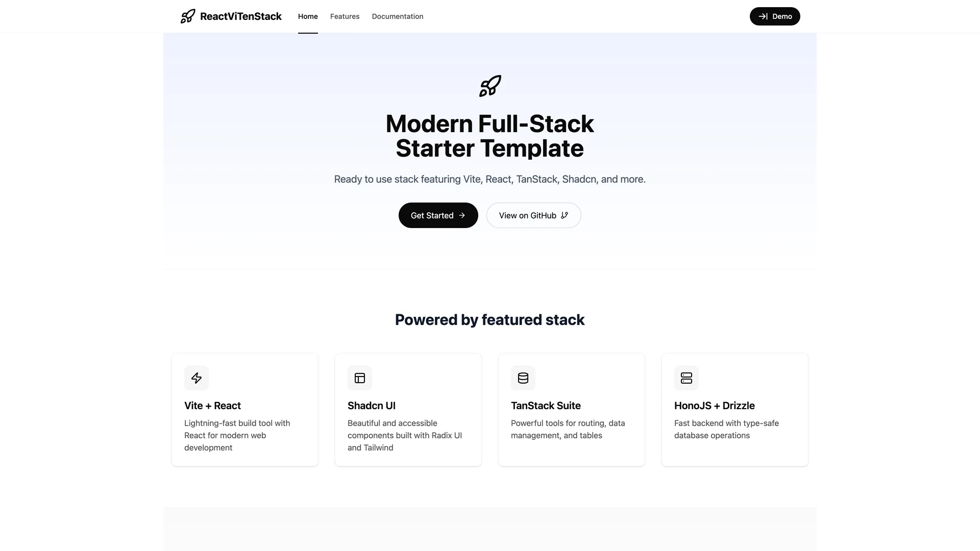The height and width of the screenshot is (551, 980).
Task: Select the TanStack Suite card title
Action: pyautogui.click(x=546, y=406)
